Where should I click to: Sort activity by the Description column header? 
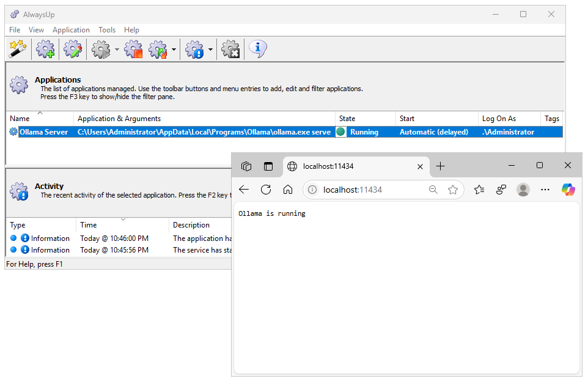click(200, 225)
